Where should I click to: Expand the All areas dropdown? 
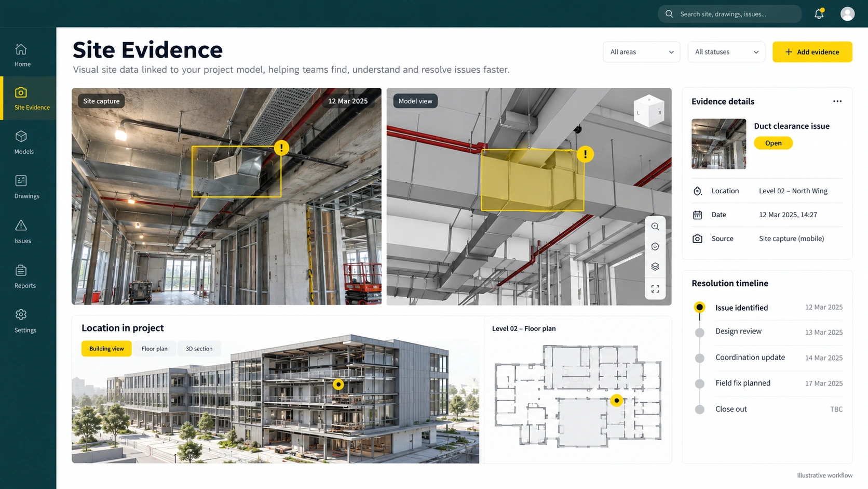pyautogui.click(x=642, y=52)
